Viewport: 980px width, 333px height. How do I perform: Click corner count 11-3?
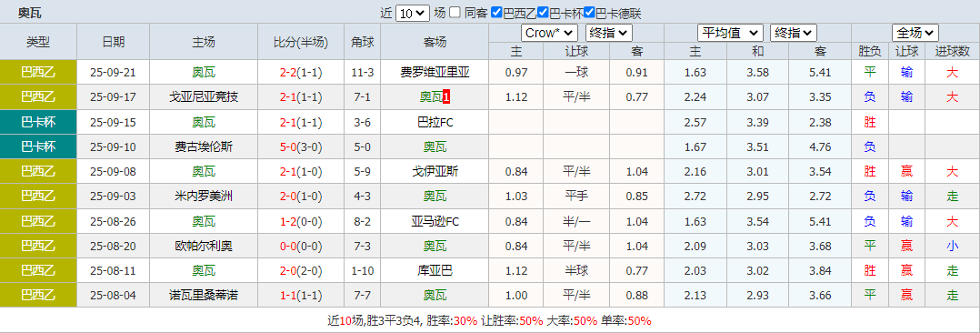tap(363, 72)
